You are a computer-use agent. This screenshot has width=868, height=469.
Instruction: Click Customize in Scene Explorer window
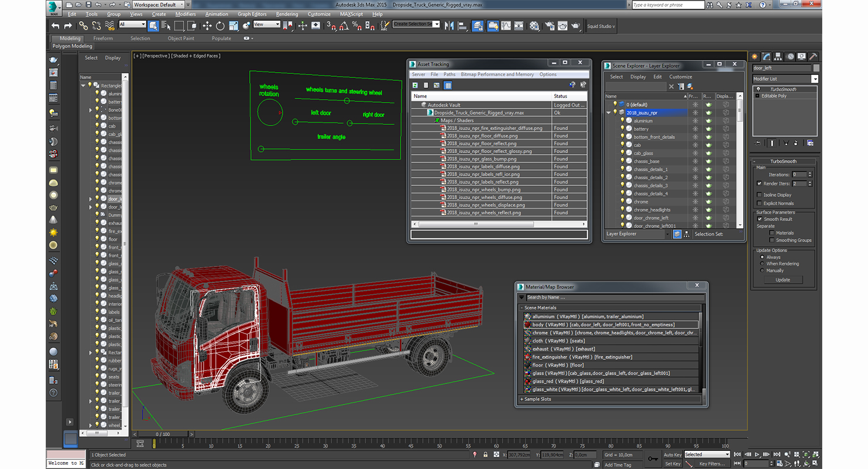click(680, 77)
